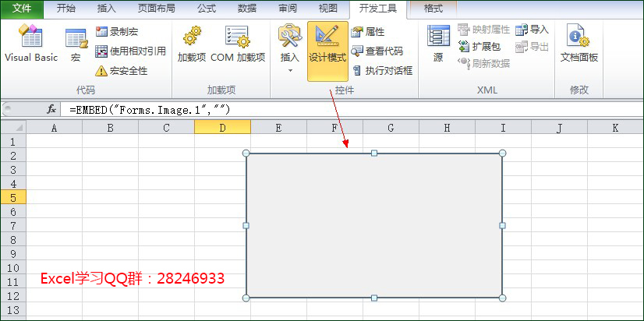Switch to 插入 ribbon tab
644x321 pixels.
(106, 9)
